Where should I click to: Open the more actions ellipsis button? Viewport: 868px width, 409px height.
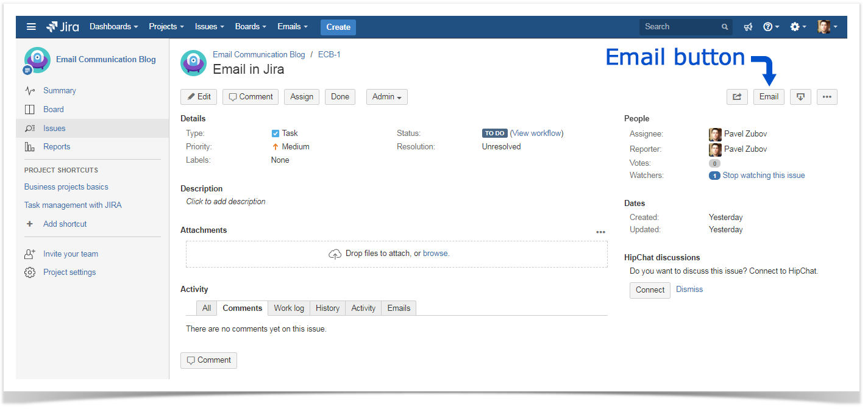coord(827,97)
